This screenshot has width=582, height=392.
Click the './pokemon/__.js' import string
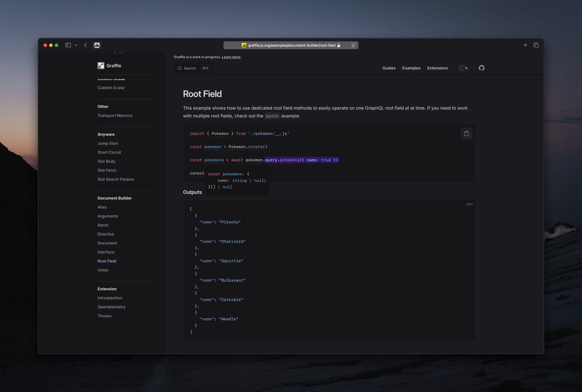point(269,134)
